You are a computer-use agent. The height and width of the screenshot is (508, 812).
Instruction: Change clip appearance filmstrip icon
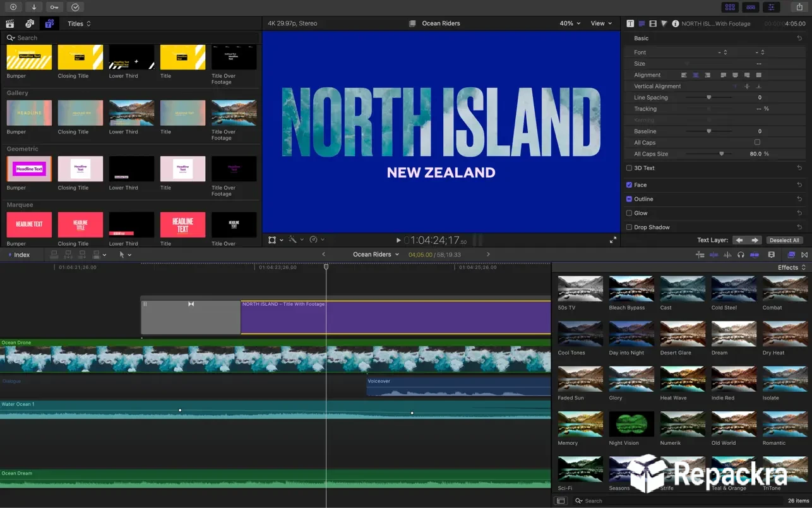771,255
